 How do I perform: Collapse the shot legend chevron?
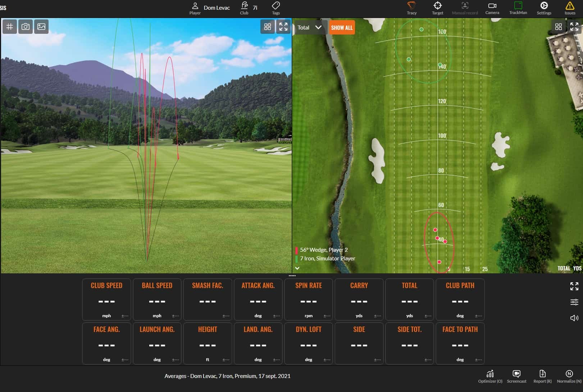click(x=297, y=268)
